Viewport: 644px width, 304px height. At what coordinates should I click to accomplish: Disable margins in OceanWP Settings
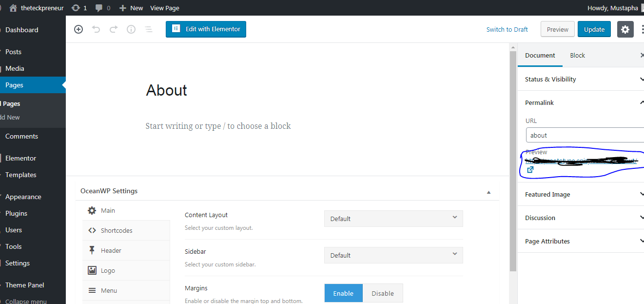tap(383, 293)
